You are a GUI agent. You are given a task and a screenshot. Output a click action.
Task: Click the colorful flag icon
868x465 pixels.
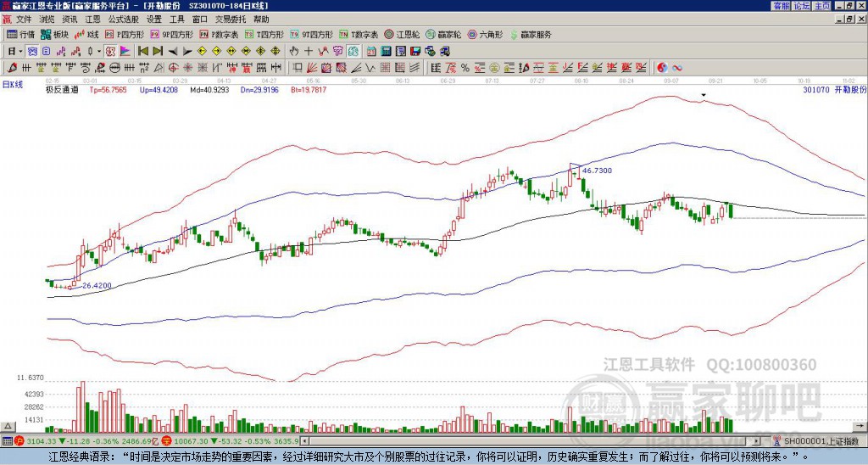tap(125, 51)
